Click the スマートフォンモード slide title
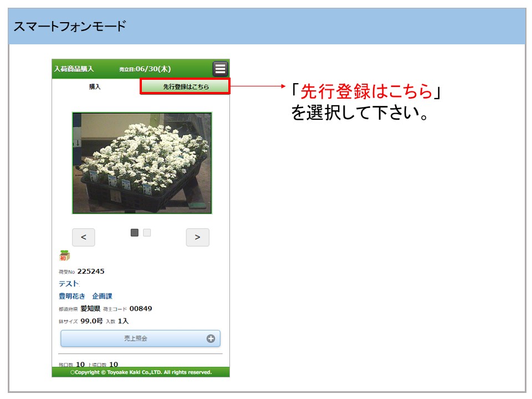The width and height of the screenshot is (532, 399). click(70, 26)
